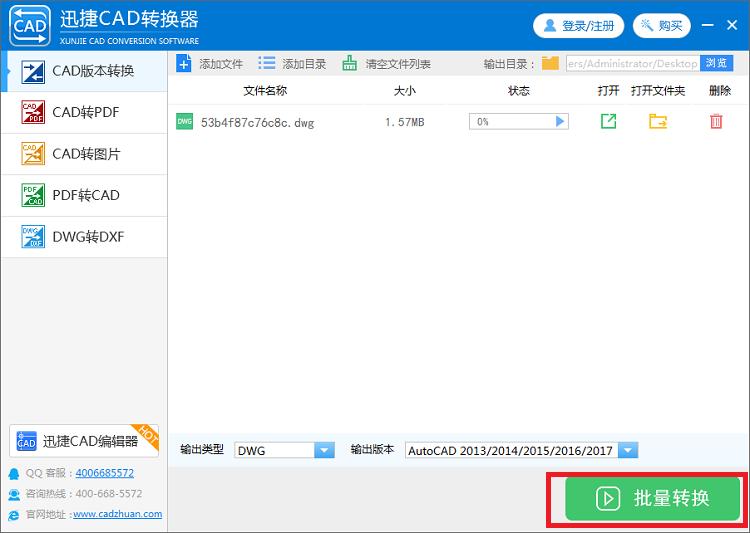The width and height of the screenshot is (750, 533).
Task: Open the converted file with green icon
Action: click(608, 122)
